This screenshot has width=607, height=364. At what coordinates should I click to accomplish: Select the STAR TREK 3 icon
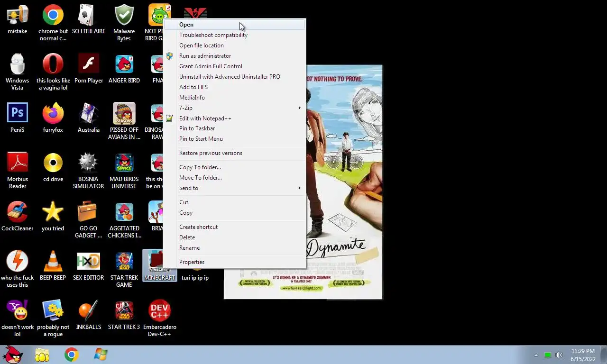pos(124,315)
